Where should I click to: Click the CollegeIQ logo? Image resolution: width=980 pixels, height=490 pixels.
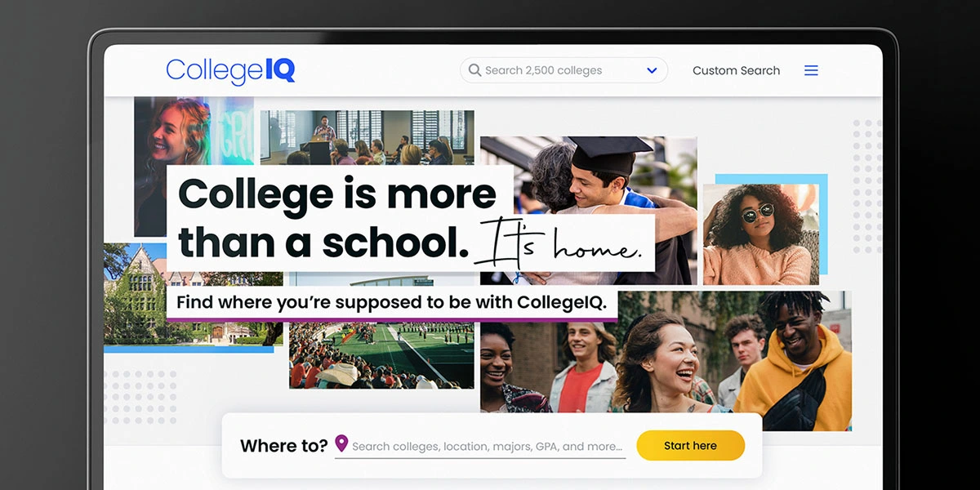[230, 71]
